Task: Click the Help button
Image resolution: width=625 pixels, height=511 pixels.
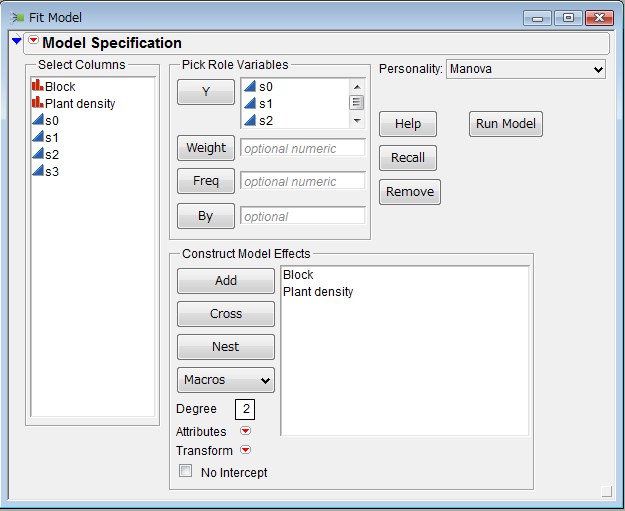Action: pos(408,124)
